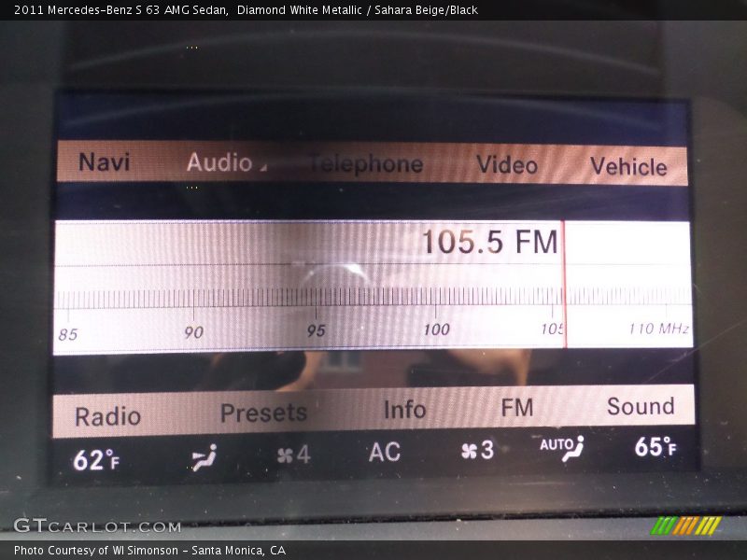Select the left seat airflow direction icon
Screen dimensions: 747x560
(x=204, y=457)
